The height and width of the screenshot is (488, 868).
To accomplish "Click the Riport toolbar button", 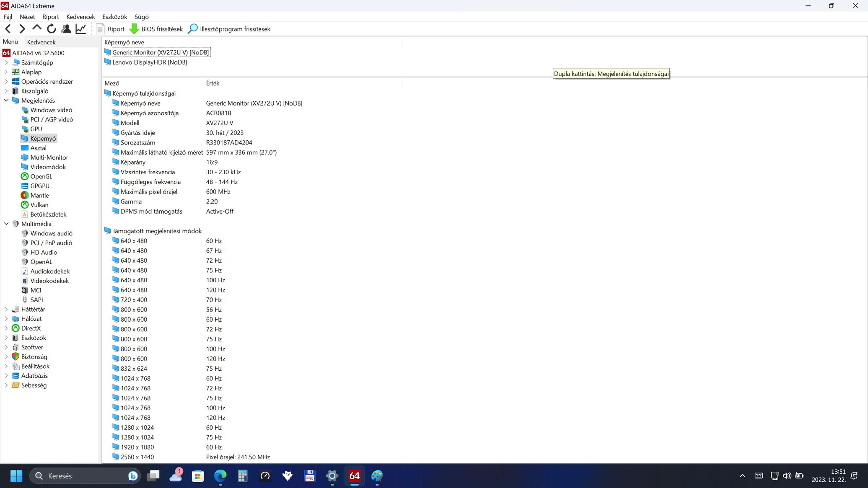I will pyautogui.click(x=111, y=29).
